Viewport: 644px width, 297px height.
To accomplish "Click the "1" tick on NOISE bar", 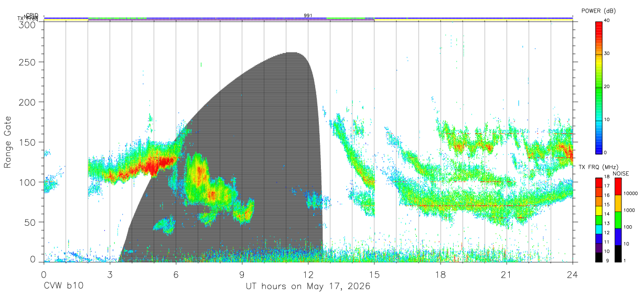I will pos(625,261).
